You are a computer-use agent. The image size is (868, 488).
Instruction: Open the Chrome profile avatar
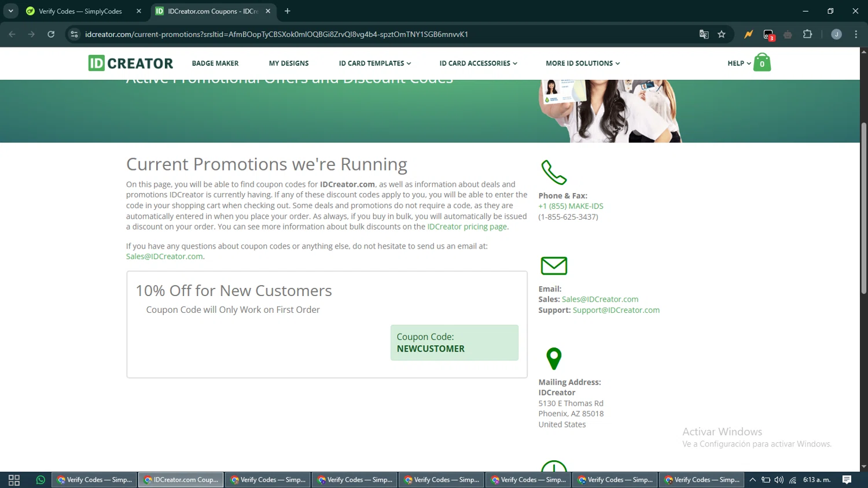836,34
